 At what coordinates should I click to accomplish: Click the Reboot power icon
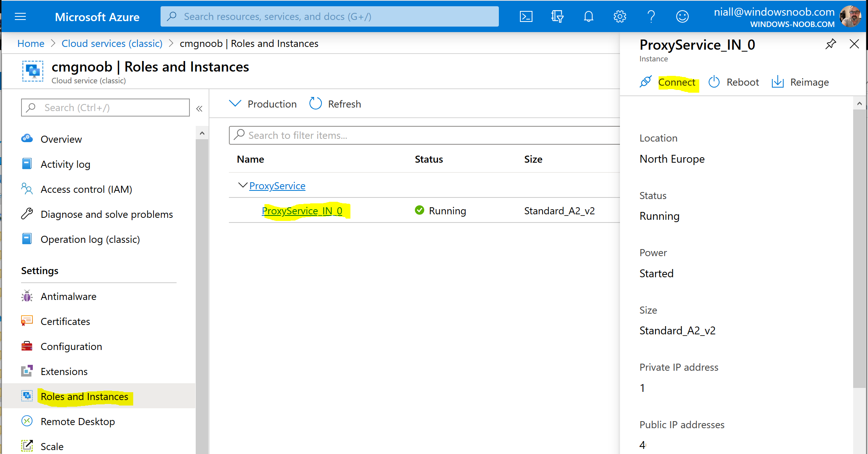[x=714, y=82]
